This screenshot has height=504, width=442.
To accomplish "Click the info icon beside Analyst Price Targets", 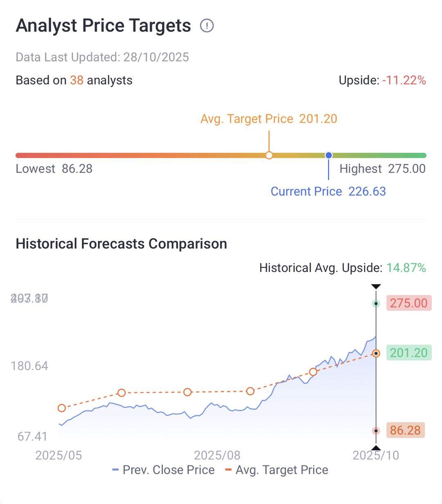I will click(x=207, y=26).
